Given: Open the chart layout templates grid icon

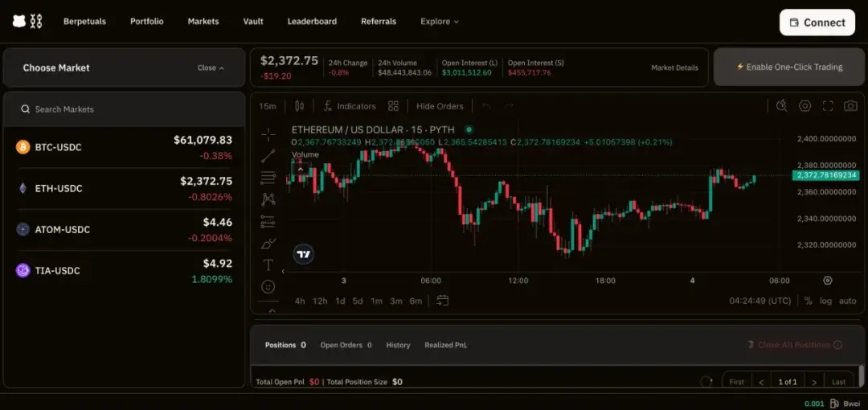Looking at the screenshot, I should (x=393, y=106).
